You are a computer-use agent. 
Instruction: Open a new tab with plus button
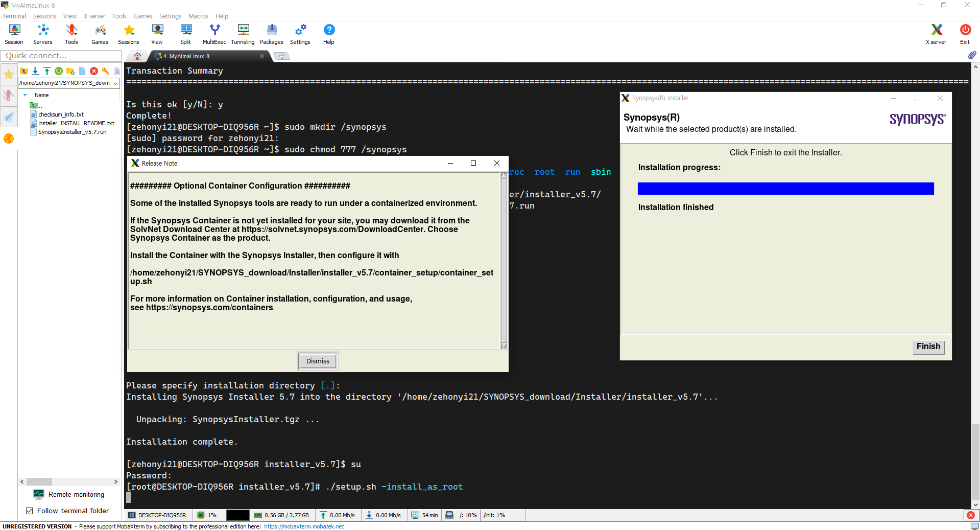(281, 56)
